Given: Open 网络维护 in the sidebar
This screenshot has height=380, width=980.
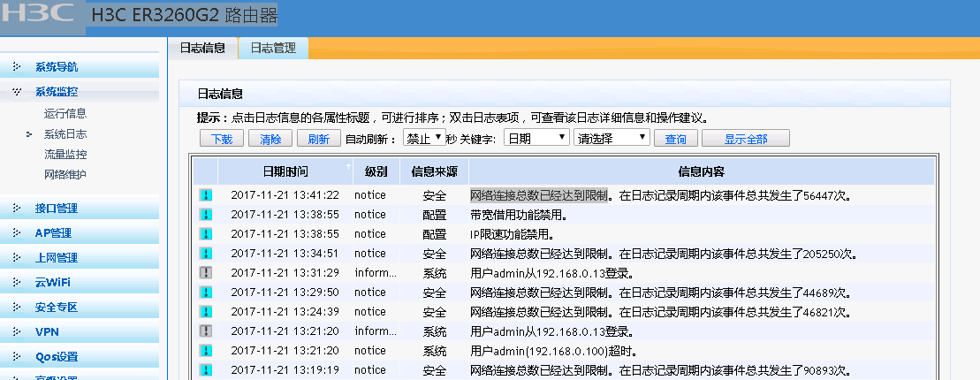Looking at the screenshot, I should coord(65,174).
